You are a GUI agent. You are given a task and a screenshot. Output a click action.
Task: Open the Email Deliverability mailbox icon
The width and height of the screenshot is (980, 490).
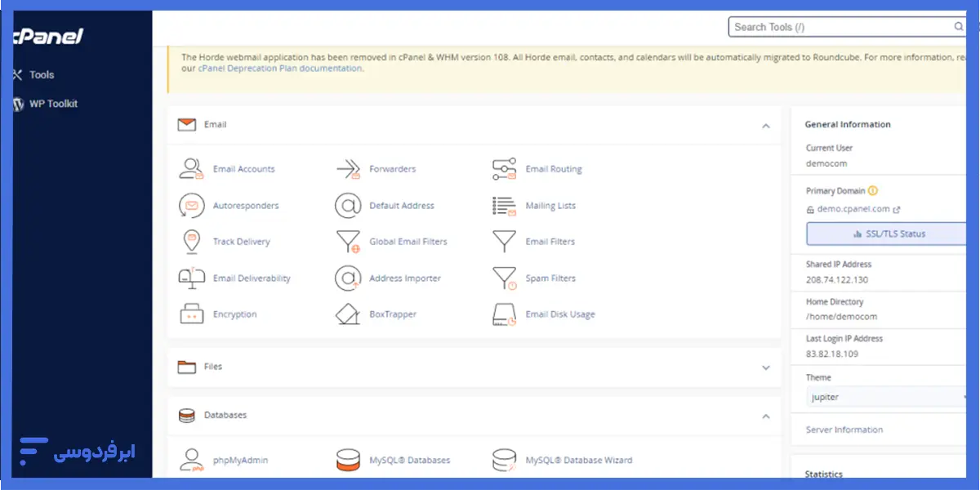pos(191,278)
